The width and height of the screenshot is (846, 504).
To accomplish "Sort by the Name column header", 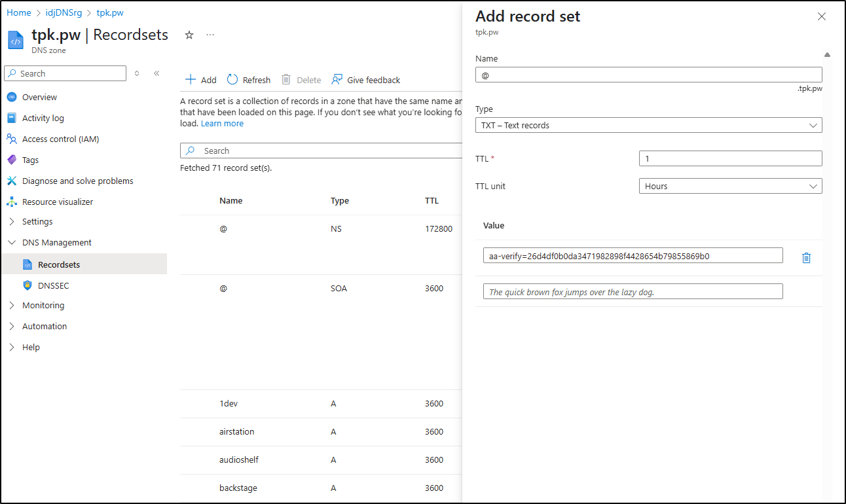I will pyautogui.click(x=231, y=201).
